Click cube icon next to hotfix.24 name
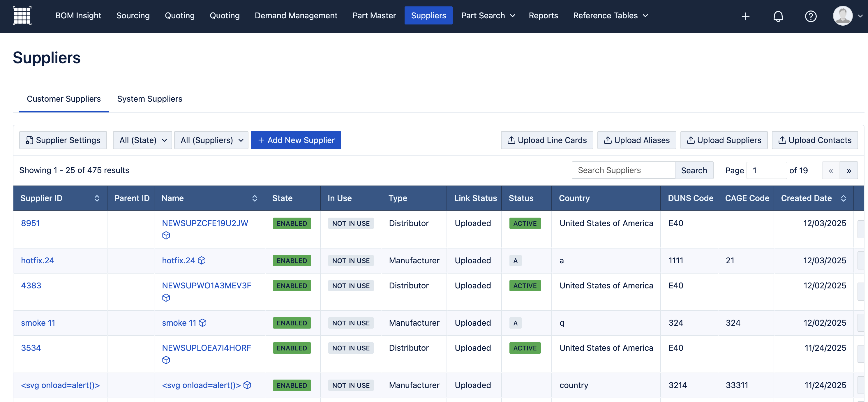 point(202,260)
